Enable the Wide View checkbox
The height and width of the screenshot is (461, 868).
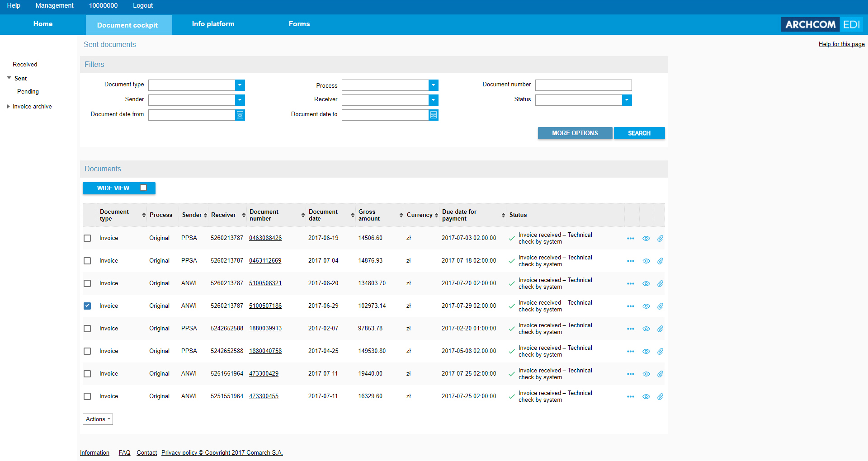point(143,188)
